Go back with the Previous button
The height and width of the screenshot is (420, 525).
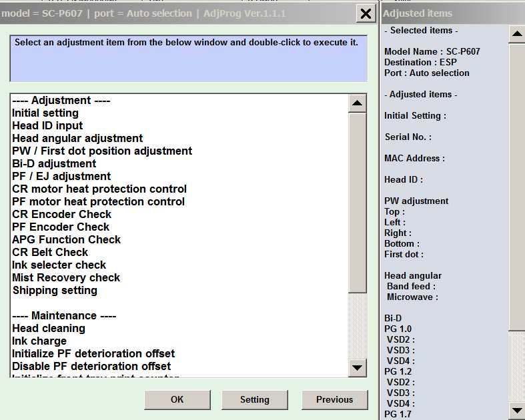click(334, 399)
